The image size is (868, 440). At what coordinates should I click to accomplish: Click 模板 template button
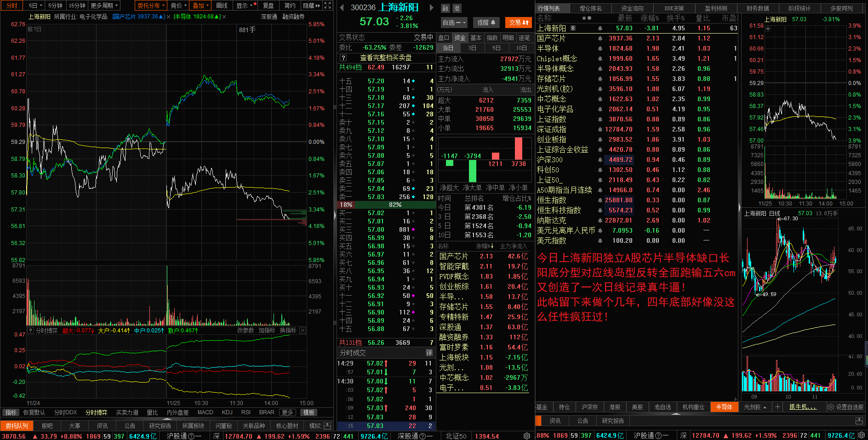pyautogui.click(x=308, y=412)
